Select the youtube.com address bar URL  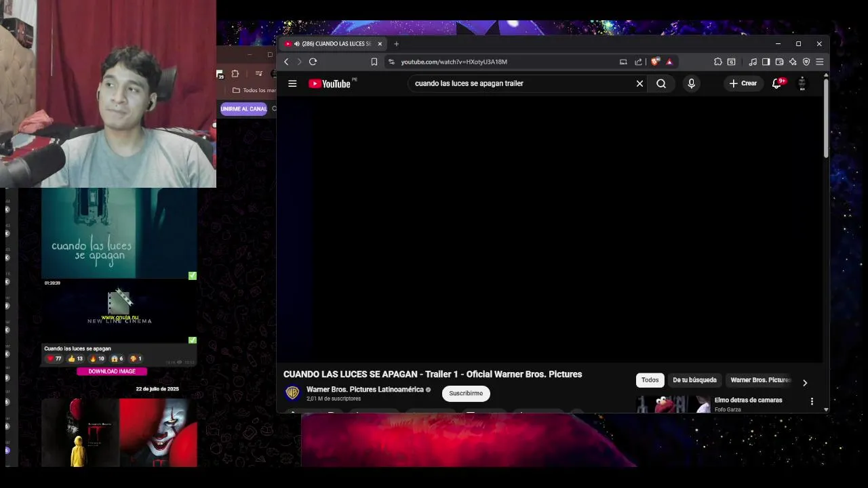tap(454, 62)
